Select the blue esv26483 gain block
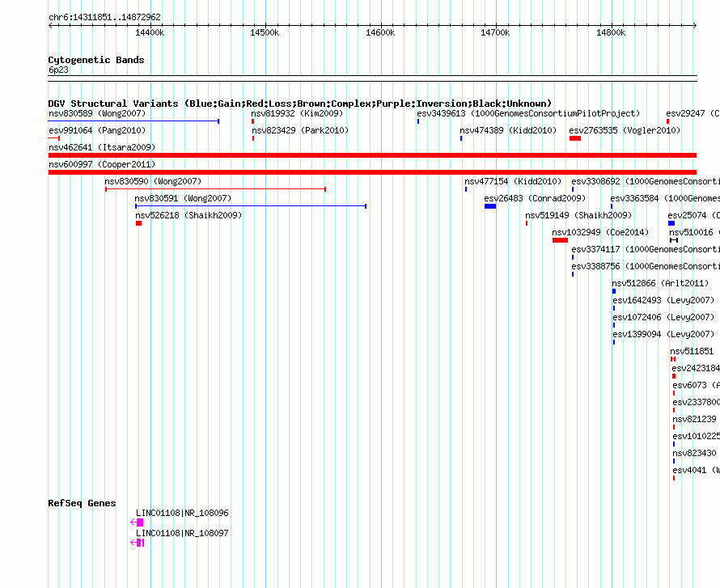Screen dimensions: 720x588 click(490, 206)
